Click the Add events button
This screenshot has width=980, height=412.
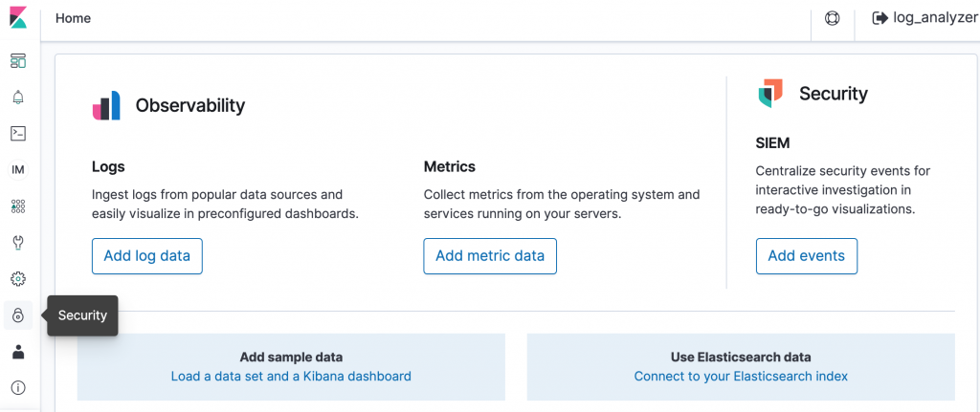806,256
